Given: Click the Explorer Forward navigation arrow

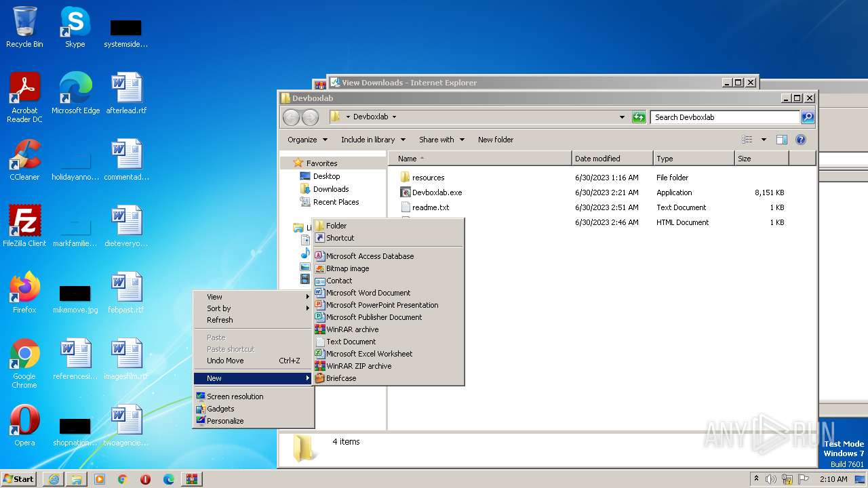Looking at the screenshot, I should tap(310, 117).
